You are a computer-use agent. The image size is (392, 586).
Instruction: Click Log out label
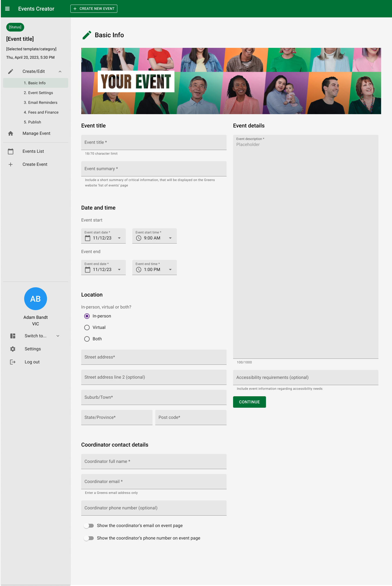pyautogui.click(x=32, y=362)
